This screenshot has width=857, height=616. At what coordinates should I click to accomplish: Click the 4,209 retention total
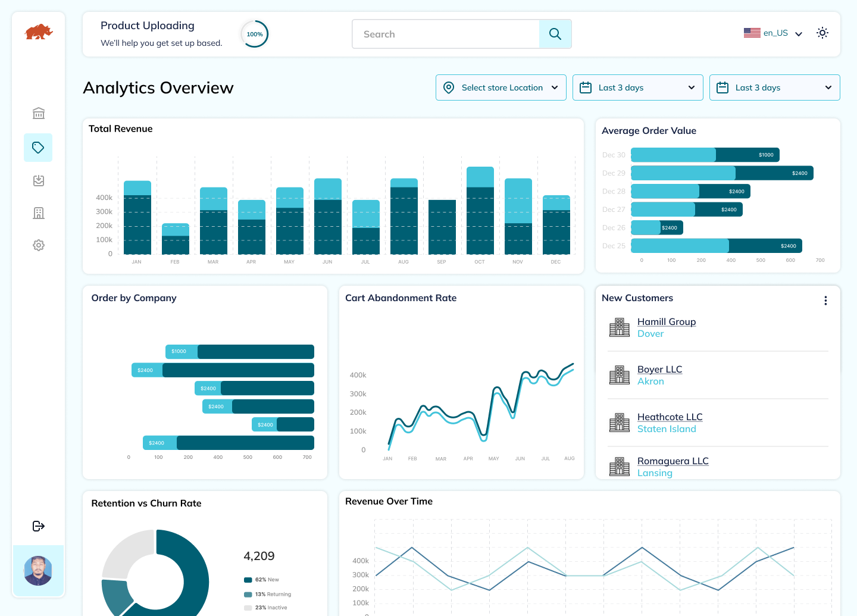pyautogui.click(x=259, y=556)
